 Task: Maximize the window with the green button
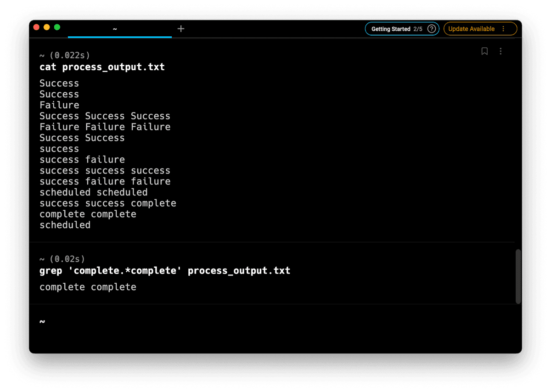57,27
